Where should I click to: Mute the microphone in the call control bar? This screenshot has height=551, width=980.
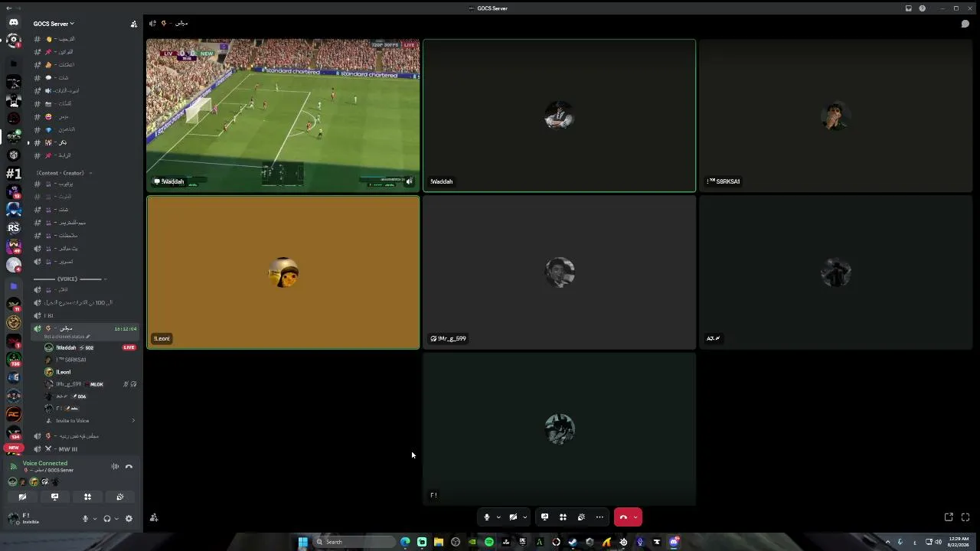(486, 517)
